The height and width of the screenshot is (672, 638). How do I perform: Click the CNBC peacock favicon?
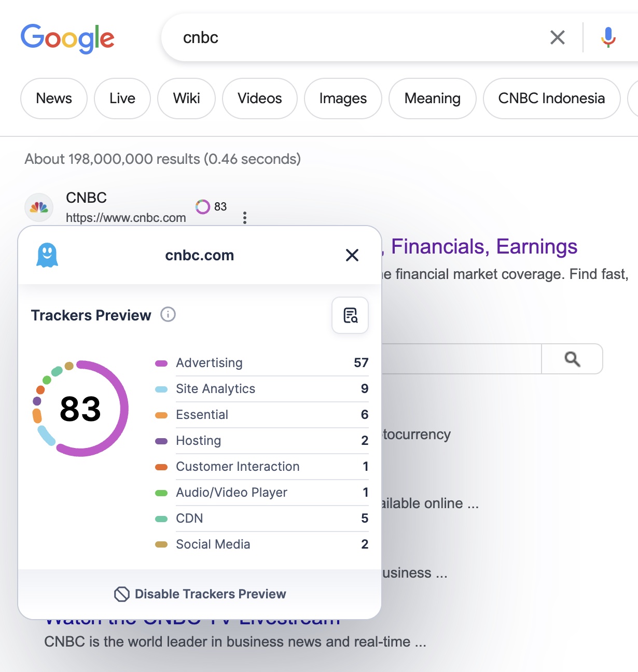[x=39, y=207]
